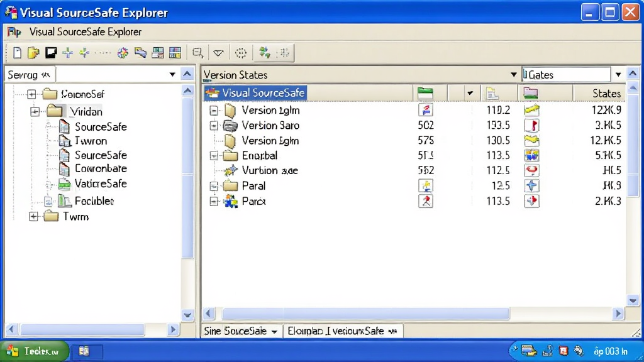Select Focilbler in the tree
This screenshot has height=362, width=644.
[94, 200]
